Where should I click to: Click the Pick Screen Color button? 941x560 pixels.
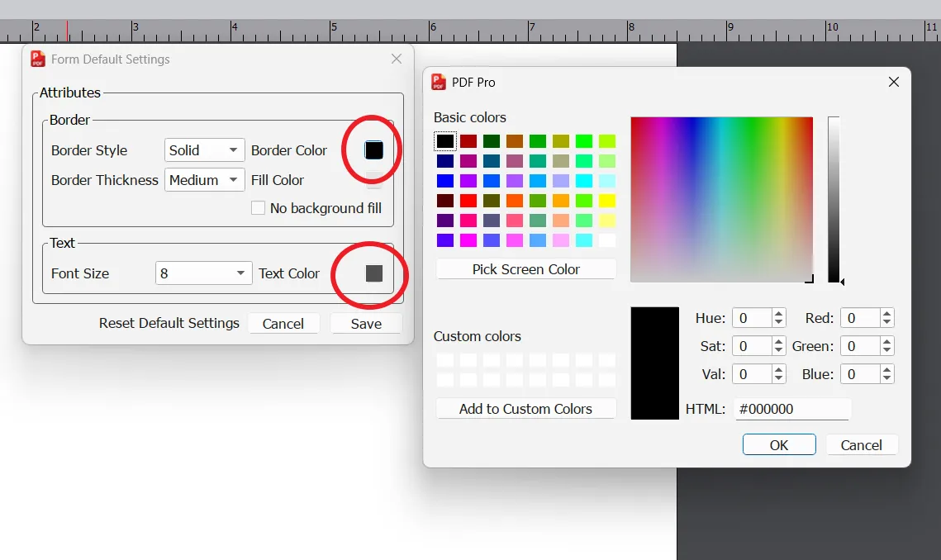pos(525,269)
